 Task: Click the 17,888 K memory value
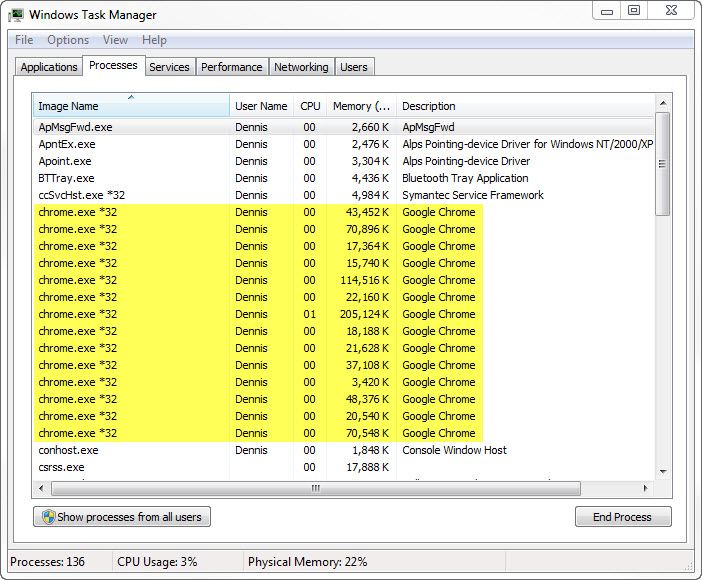pos(367,467)
